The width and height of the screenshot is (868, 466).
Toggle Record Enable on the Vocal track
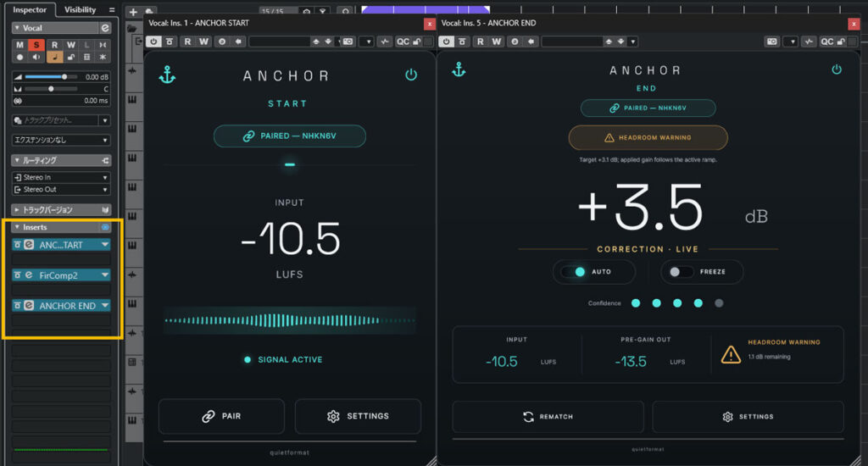click(20, 57)
